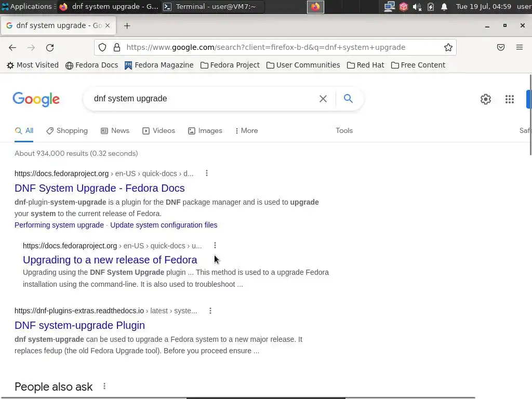The height and width of the screenshot is (399, 532).
Task: Close the dnf system upgrade tab
Action: (x=108, y=25)
